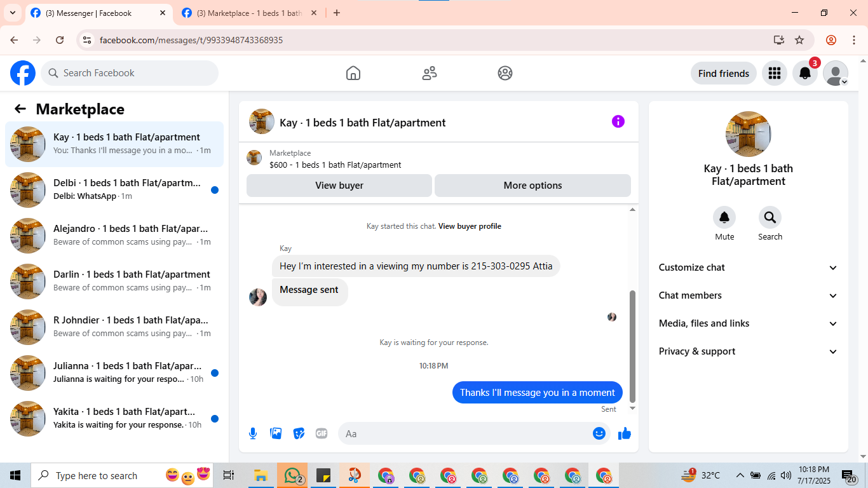868x488 pixels.
Task: Search in conversation magnifier icon
Action: 770,217
